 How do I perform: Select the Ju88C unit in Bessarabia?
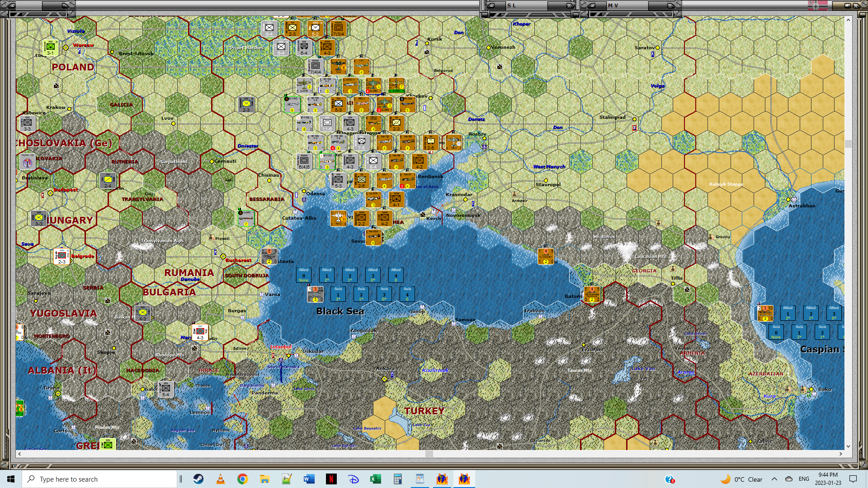point(246,218)
